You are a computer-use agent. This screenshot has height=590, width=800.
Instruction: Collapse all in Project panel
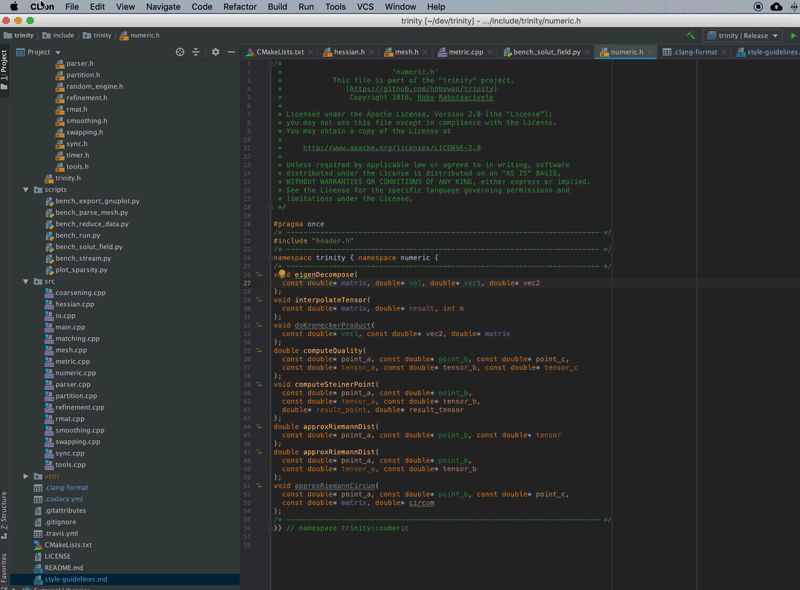[x=196, y=52]
